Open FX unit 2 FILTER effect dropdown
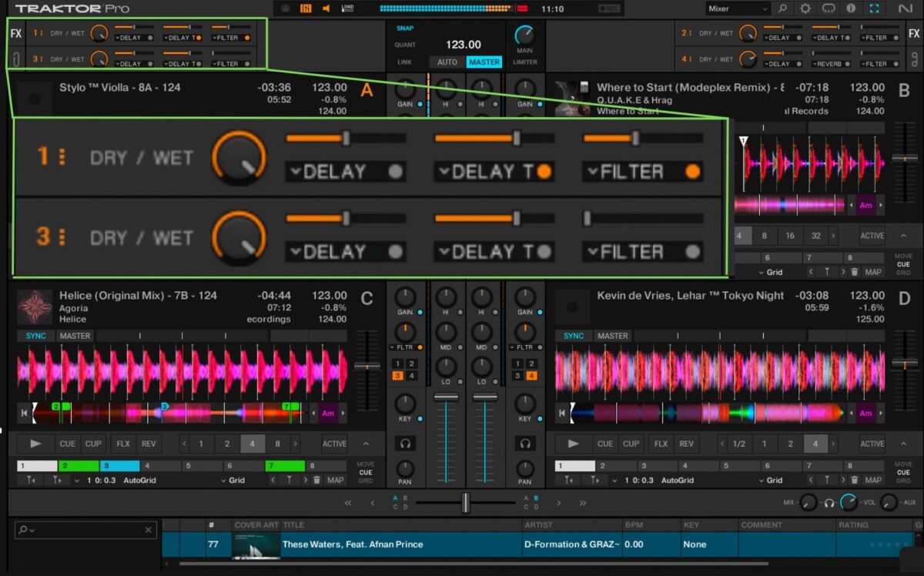924x576 pixels. [x=879, y=37]
